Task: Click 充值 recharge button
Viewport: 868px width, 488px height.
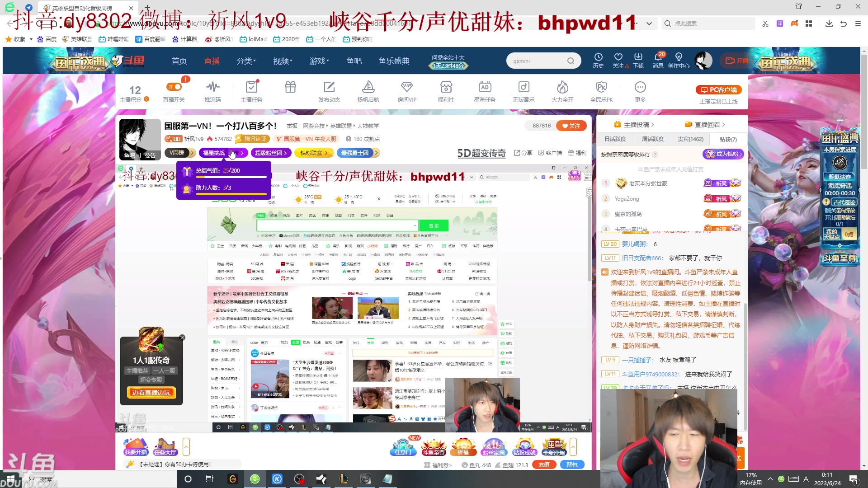Action: coord(544,465)
